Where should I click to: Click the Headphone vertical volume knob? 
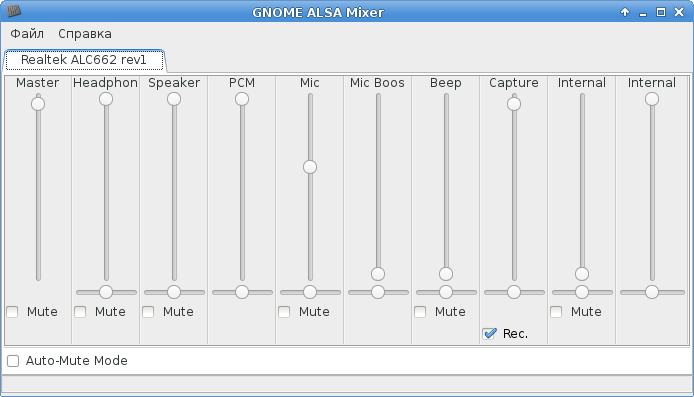(106, 99)
